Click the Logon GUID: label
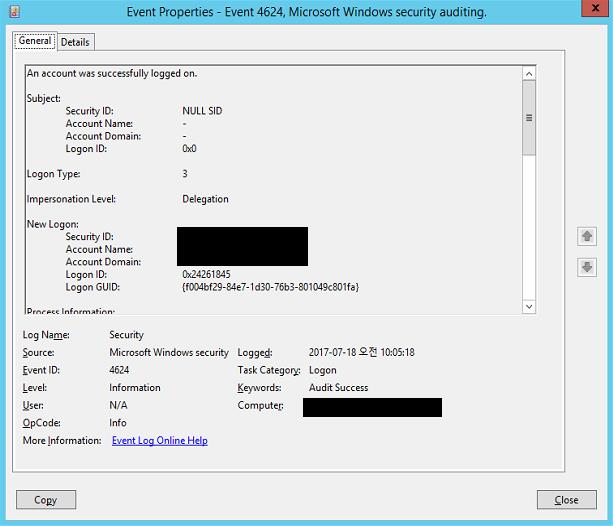The width and height of the screenshot is (613, 526). (x=92, y=287)
